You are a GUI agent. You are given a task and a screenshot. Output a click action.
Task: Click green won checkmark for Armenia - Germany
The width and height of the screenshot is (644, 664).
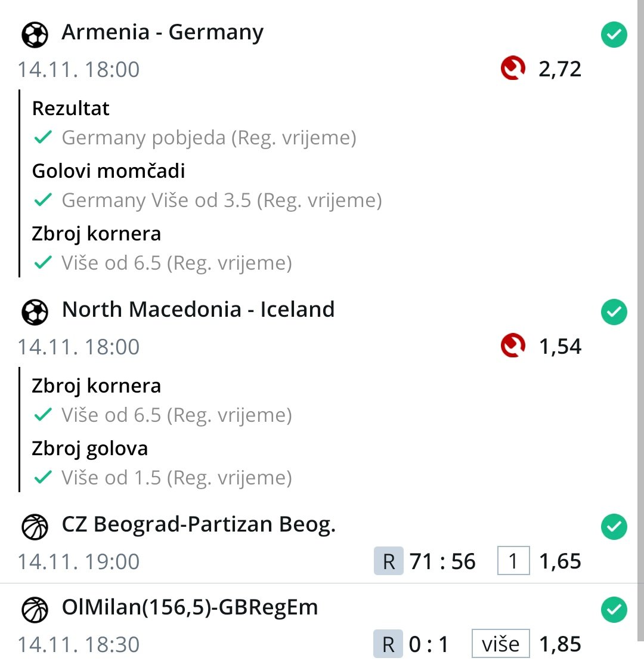pyautogui.click(x=614, y=36)
